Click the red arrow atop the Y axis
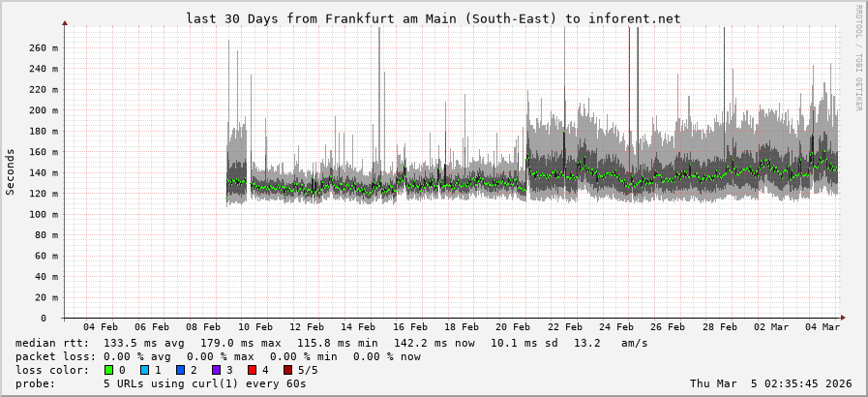Screen dimensions: 868x397 coord(65,21)
